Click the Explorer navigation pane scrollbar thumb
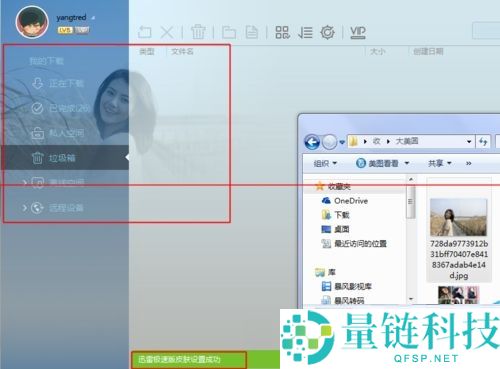Viewport: 500px width, 369px height. [x=411, y=202]
